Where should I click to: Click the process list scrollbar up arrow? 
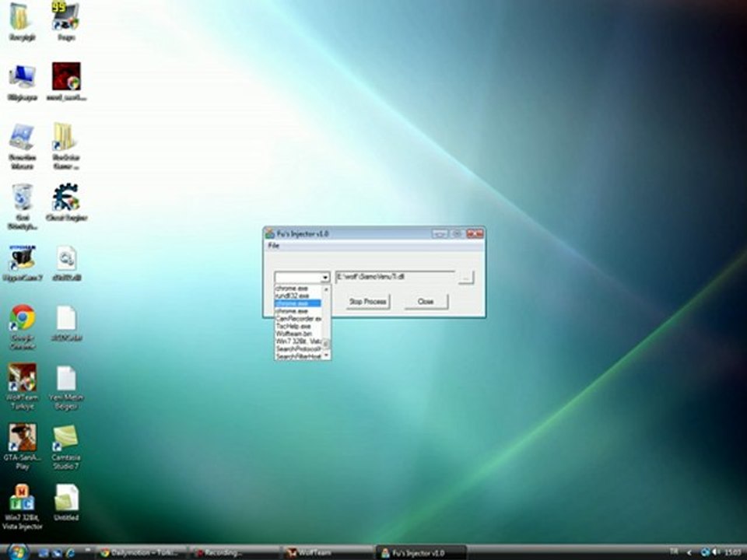326,289
